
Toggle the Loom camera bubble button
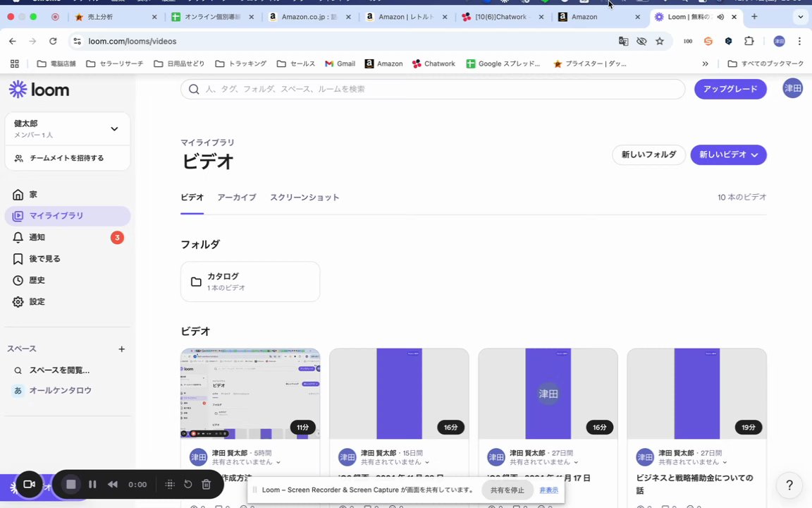click(29, 484)
